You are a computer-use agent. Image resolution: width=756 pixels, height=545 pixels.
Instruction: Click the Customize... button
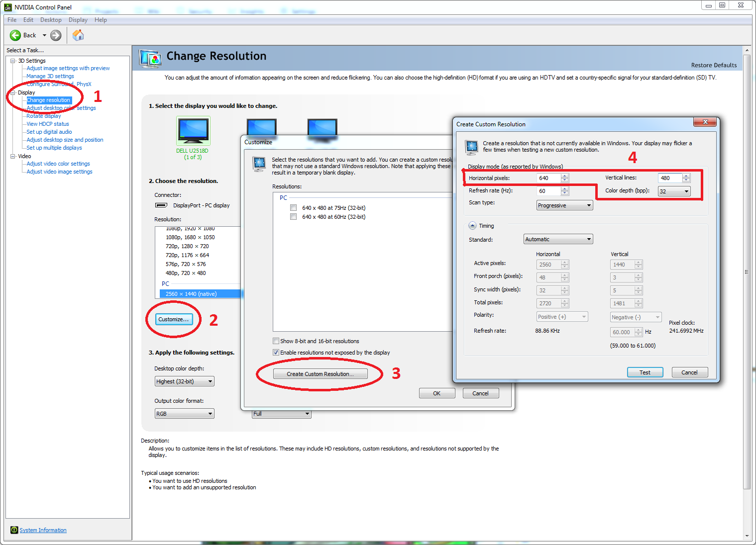click(x=174, y=319)
